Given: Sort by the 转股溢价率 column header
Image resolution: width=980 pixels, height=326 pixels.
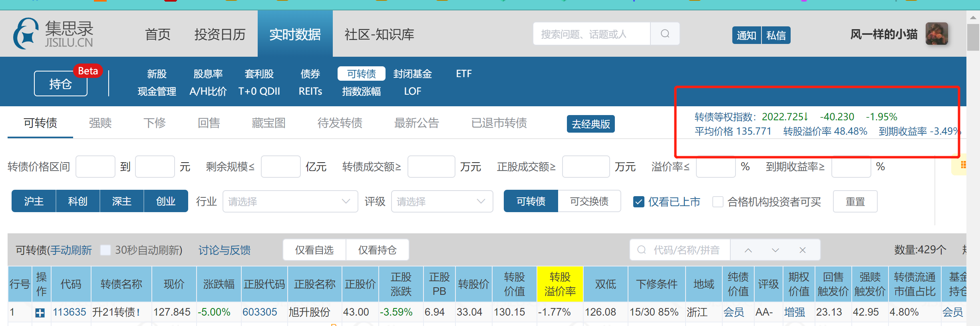Looking at the screenshot, I should pyautogui.click(x=560, y=284).
